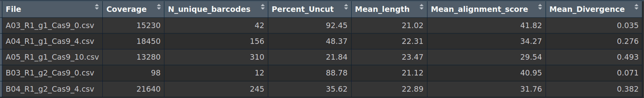
Task: Select file A04_R1_g1_Cas9_4.csv cell
Action: pyautogui.click(x=52, y=41)
